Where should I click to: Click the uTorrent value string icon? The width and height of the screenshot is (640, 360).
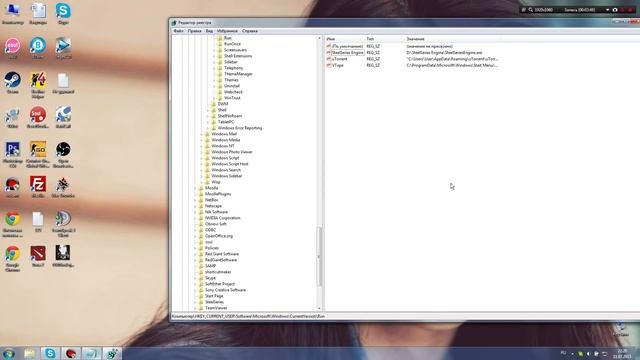point(329,59)
